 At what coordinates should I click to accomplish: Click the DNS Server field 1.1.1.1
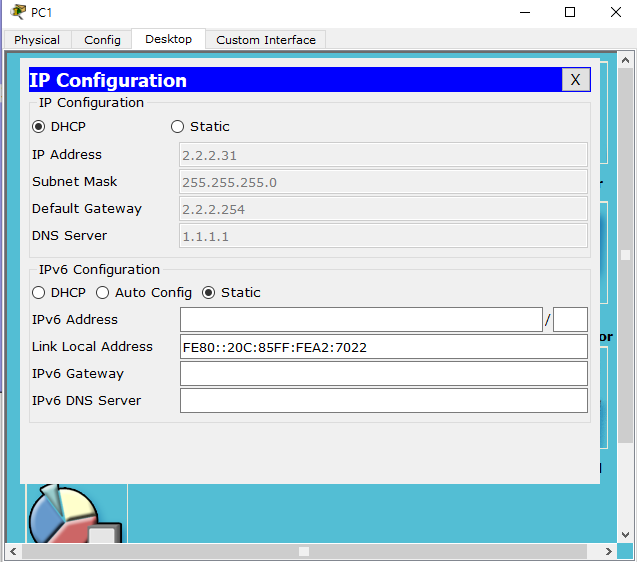(383, 236)
